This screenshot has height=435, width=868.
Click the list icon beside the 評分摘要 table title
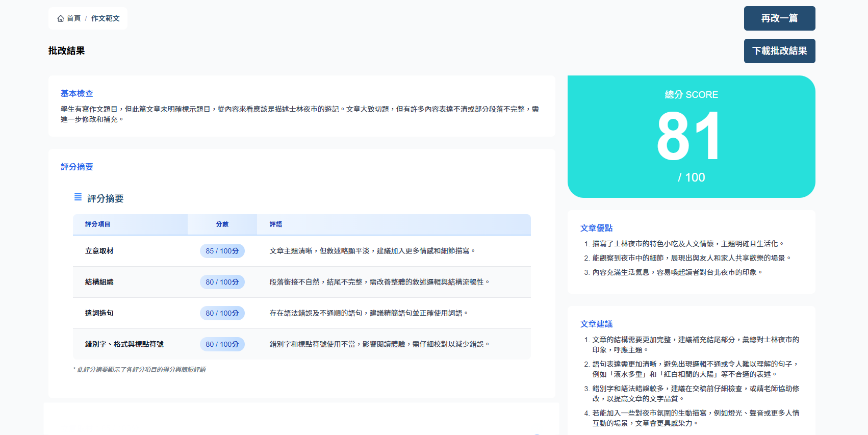[78, 197]
